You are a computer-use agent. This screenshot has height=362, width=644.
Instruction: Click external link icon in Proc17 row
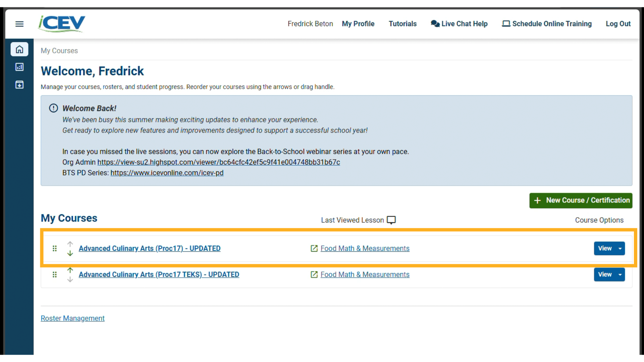click(314, 248)
